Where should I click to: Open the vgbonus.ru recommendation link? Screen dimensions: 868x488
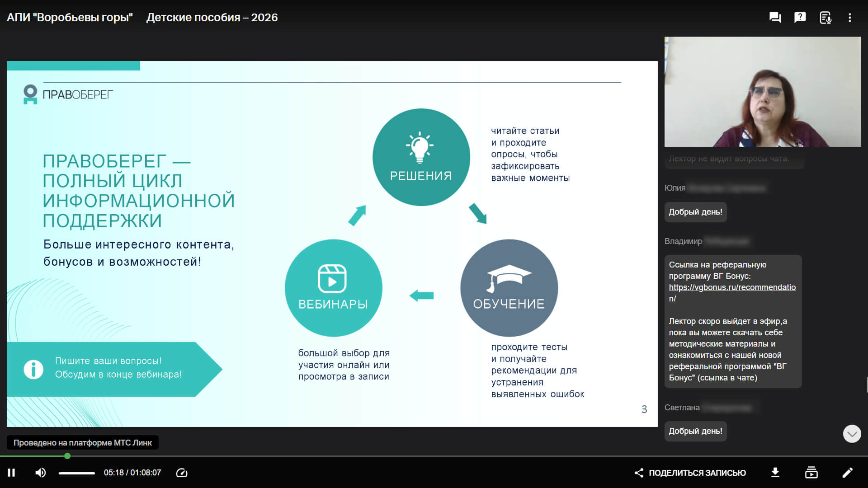pos(732,287)
